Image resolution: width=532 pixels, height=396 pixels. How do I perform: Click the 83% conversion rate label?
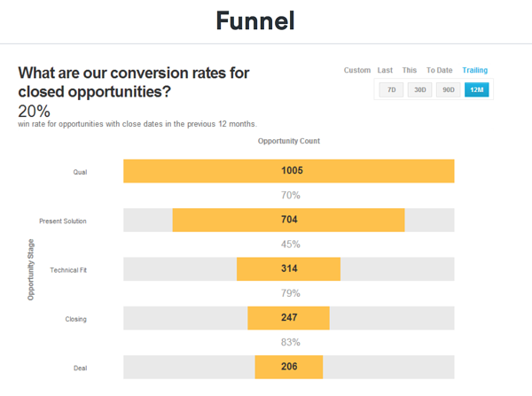(x=290, y=343)
